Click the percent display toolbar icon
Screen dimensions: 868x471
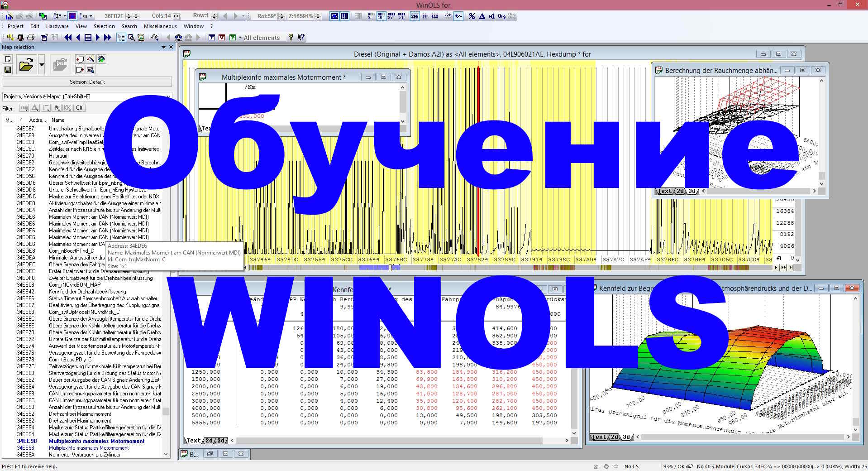472,16
